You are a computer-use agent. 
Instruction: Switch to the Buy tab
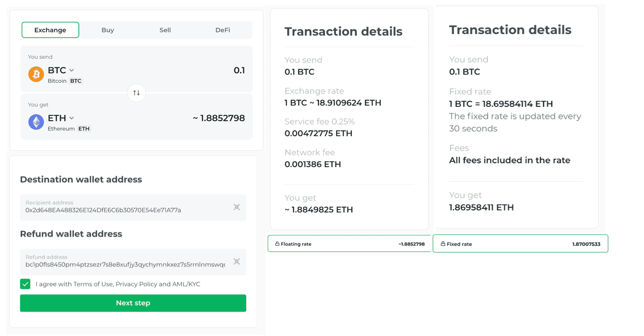[107, 30]
